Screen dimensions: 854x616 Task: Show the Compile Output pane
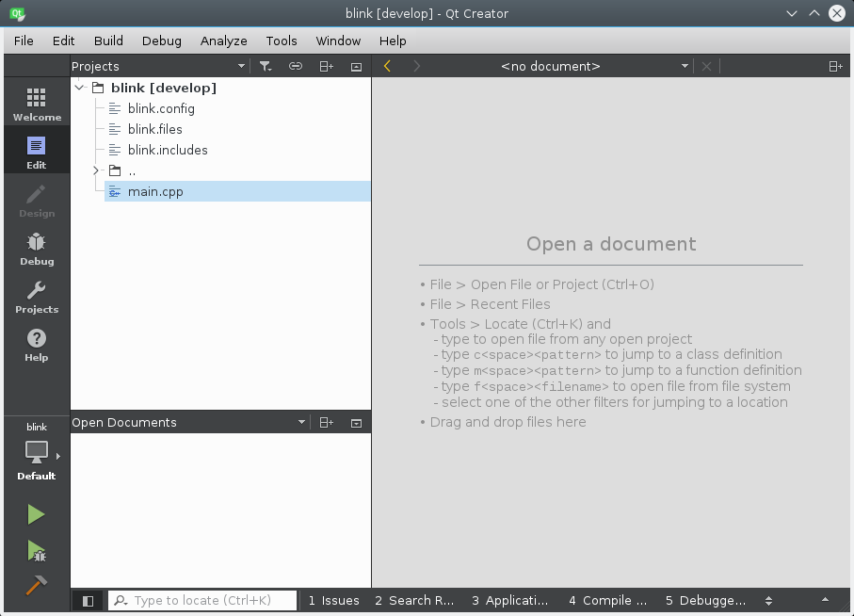(608, 601)
